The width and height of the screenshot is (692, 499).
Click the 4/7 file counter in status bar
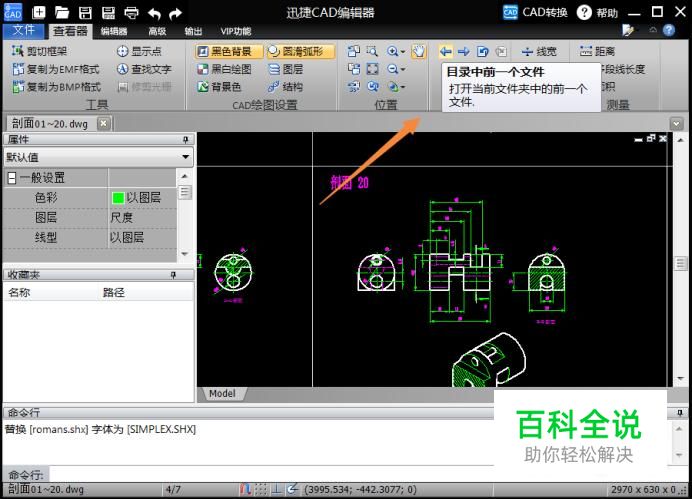(x=173, y=489)
